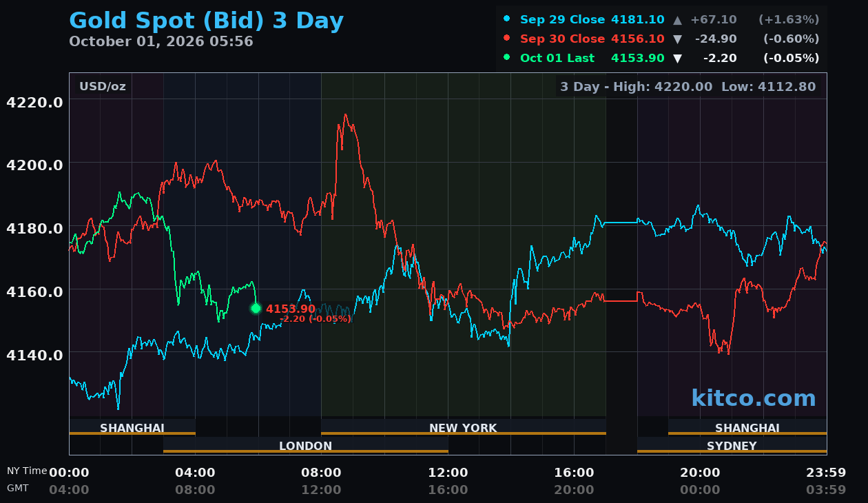Click the kitco.com link
The width and height of the screenshot is (868, 503).
pyautogui.click(x=753, y=398)
